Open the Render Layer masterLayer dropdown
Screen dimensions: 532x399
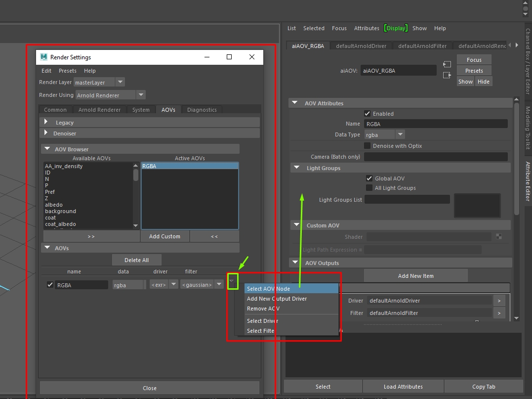(x=120, y=82)
